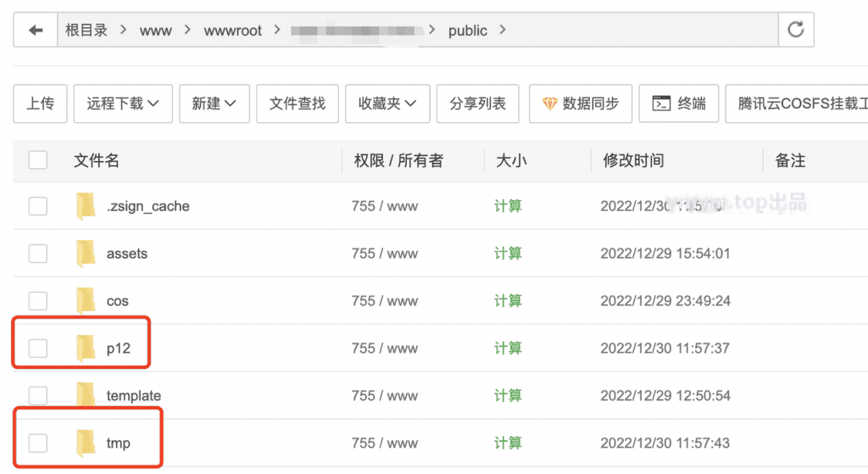
Task: Open the p12 folder icon
Action: [x=86, y=349]
